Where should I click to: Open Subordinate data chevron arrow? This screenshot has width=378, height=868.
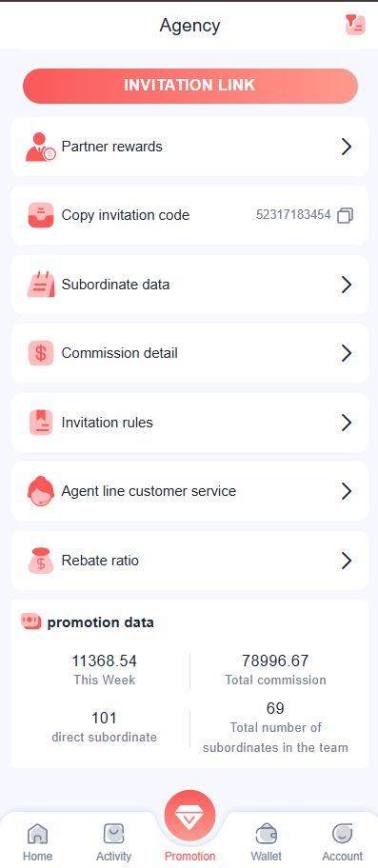click(x=347, y=285)
